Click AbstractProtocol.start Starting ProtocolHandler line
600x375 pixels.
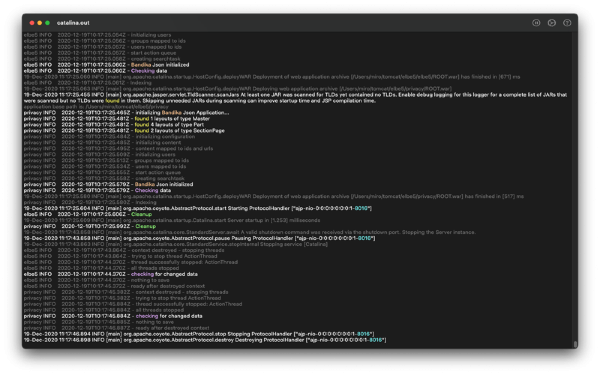[x=198, y=209]
